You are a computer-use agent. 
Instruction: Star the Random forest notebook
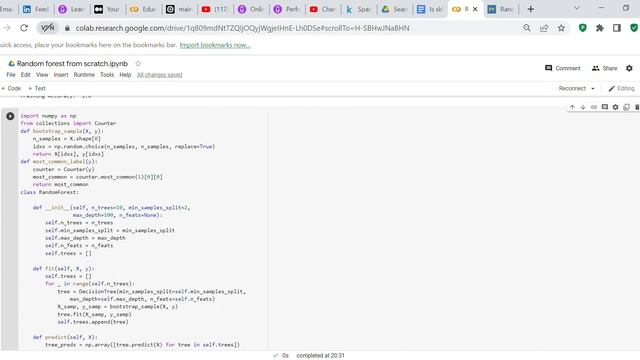coord(138,63)
